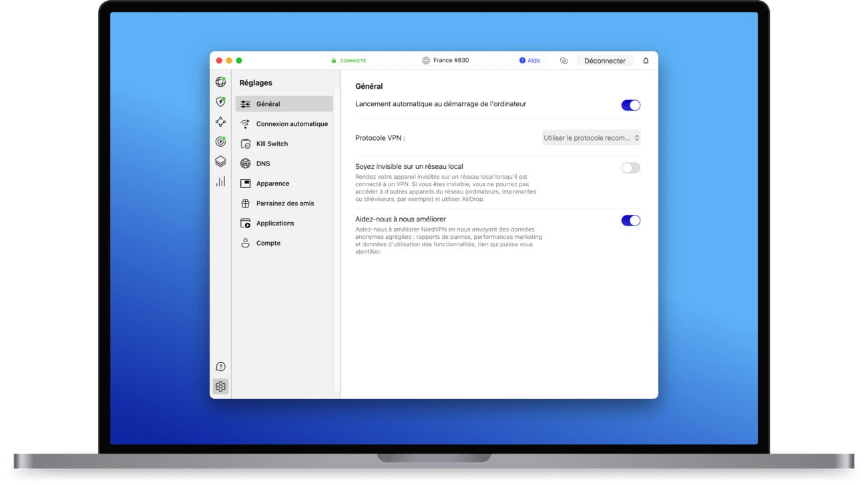Open the Dark Web Monitor target icon

tap(220, 141)
